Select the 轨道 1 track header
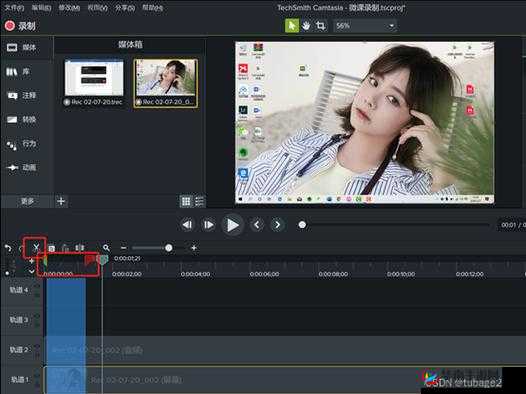 pyautogui.click(x=21, y=380)
